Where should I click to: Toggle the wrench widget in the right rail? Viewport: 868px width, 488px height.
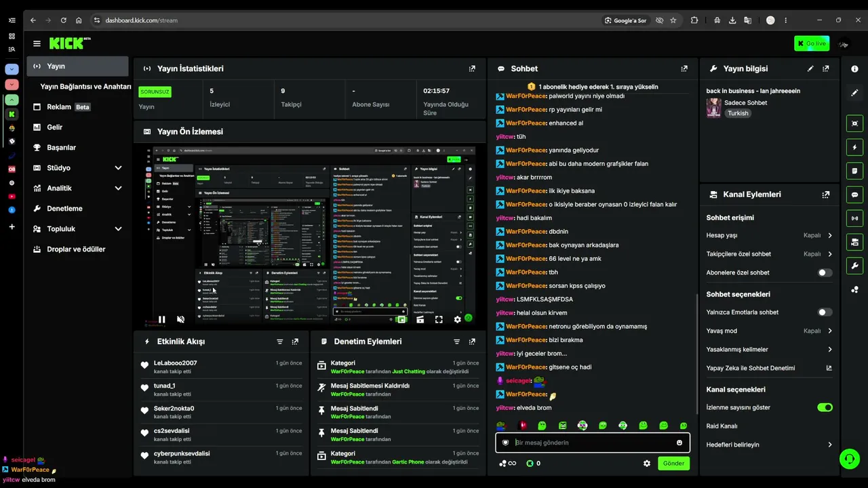pos(854,266)
